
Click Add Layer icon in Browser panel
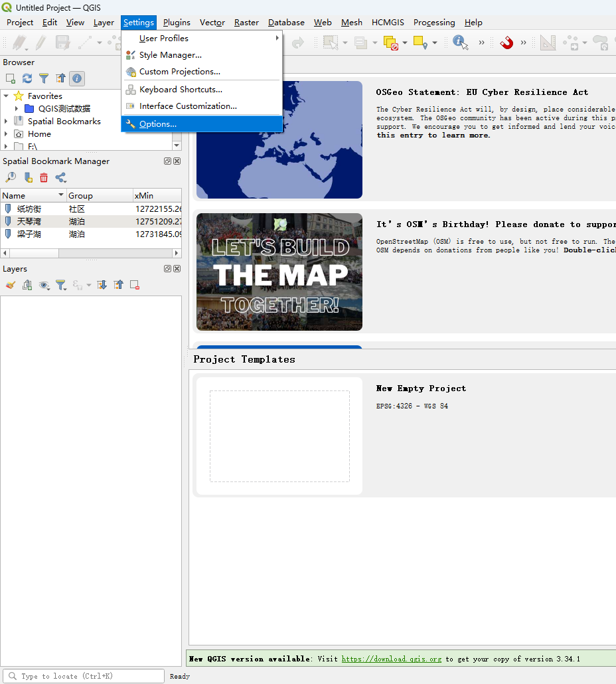point(11,78)
